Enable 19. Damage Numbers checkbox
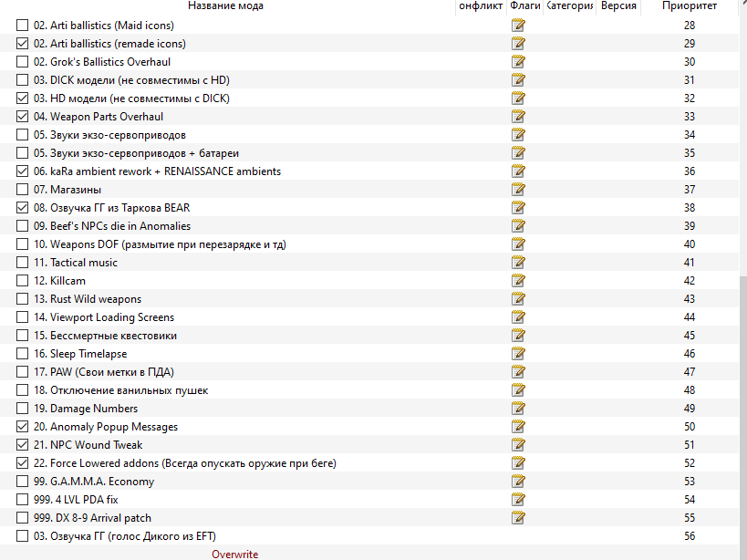747x560 pixels. coord(23,409)
